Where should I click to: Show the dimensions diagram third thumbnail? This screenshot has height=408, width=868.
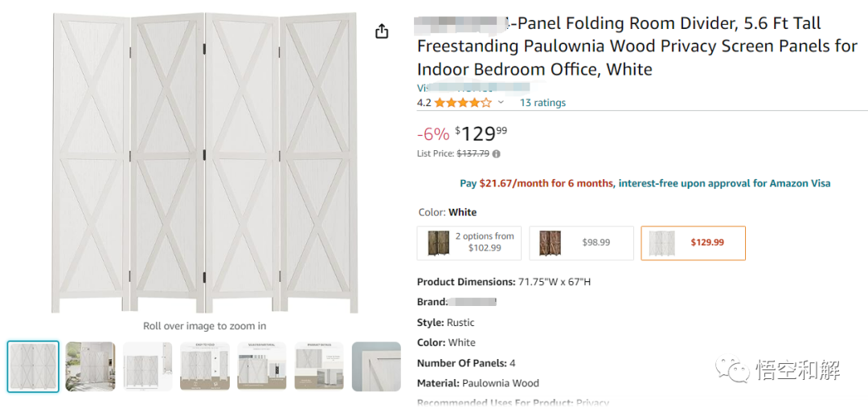coord(147,366)
